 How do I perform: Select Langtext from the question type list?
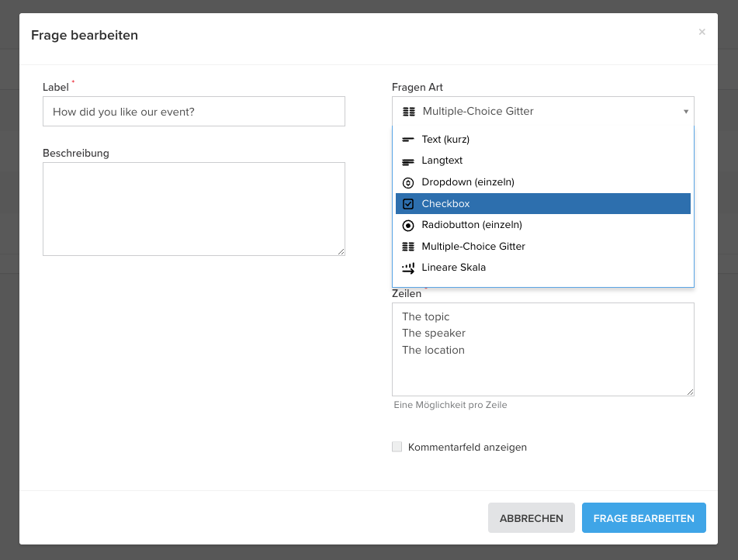tap(442, 161)
